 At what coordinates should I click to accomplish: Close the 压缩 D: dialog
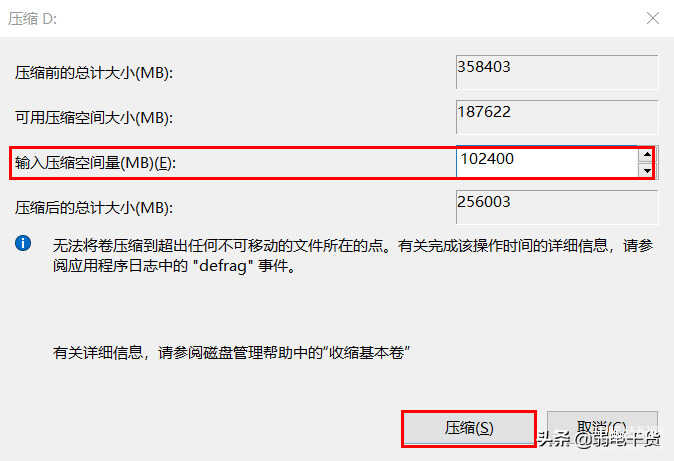(x=653, y=18)
